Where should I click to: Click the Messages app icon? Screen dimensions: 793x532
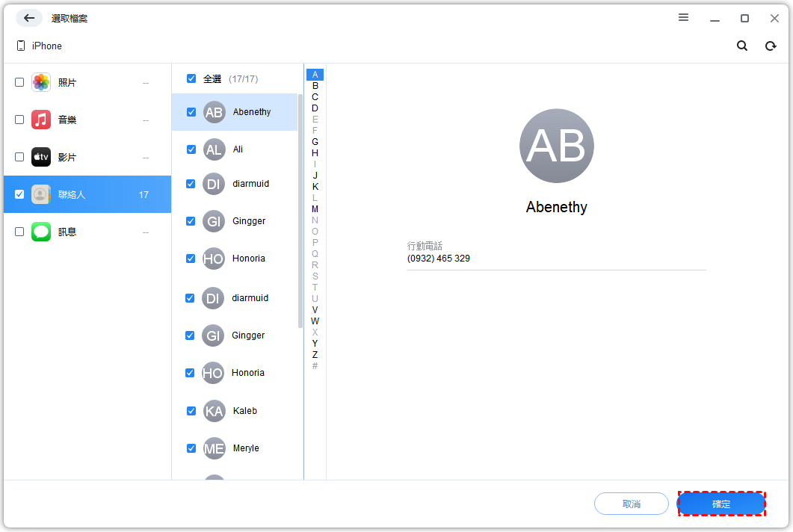[41, 232]
